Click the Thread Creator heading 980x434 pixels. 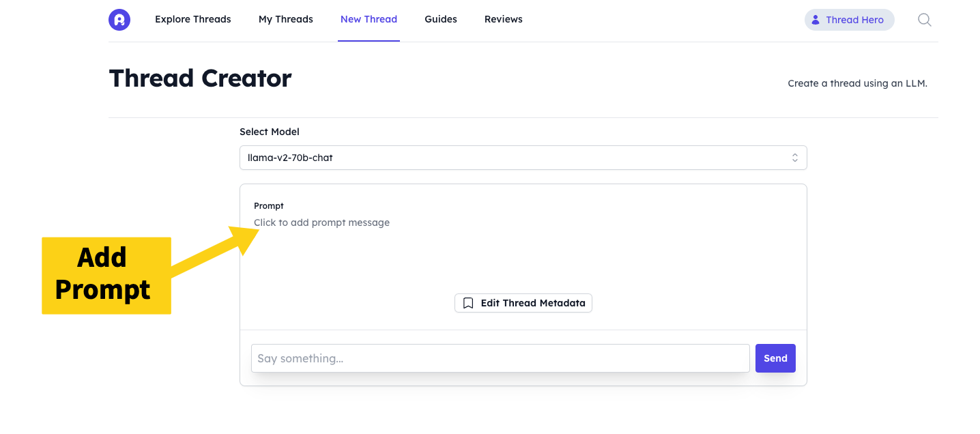point(200,78)
